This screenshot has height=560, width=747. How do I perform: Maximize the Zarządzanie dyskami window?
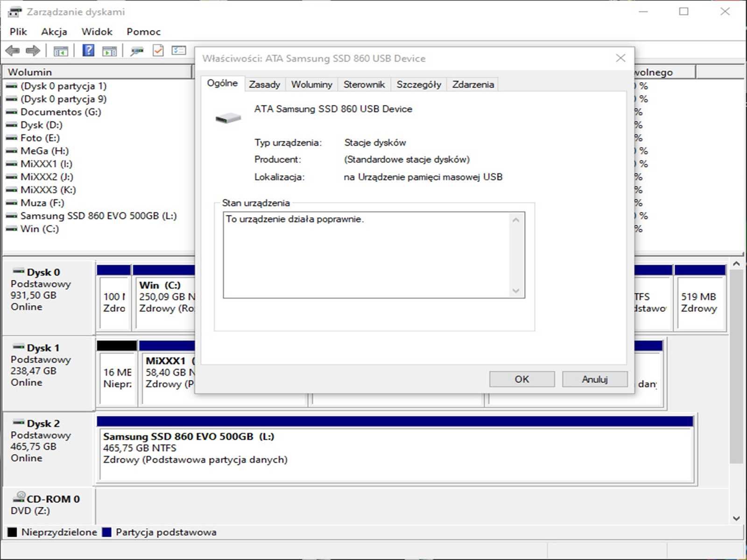click(684, 12)
